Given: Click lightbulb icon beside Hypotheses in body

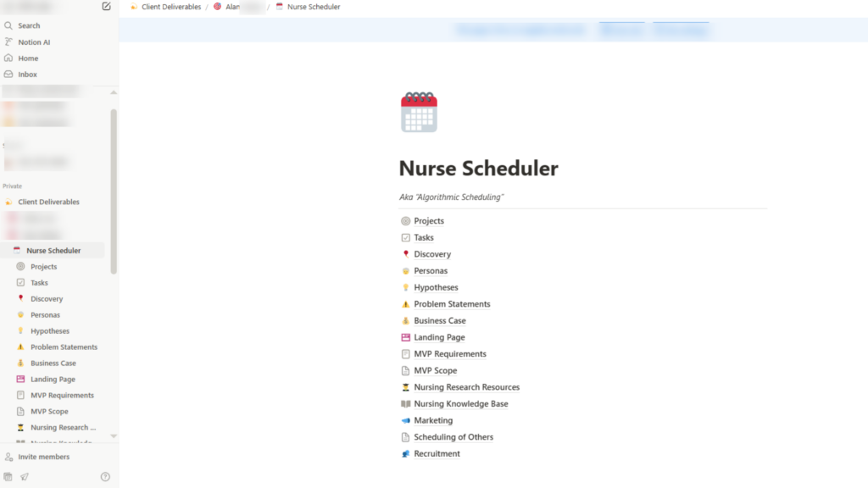Looking at the screenshot, I should pos(406,287).
